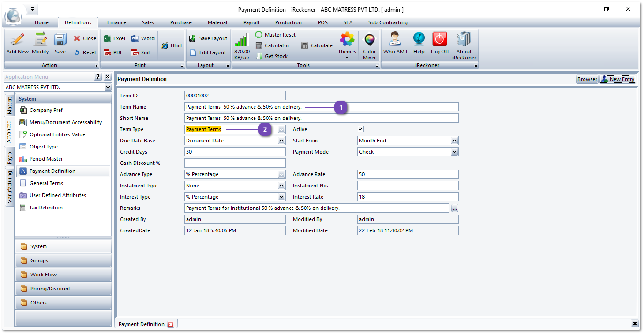Expand the Term Type dropdown
This screenshot has width=644, height=334.
point(281,129)
